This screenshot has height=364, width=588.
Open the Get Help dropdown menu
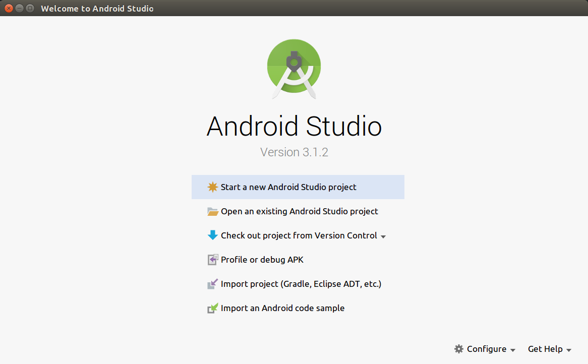549,349
